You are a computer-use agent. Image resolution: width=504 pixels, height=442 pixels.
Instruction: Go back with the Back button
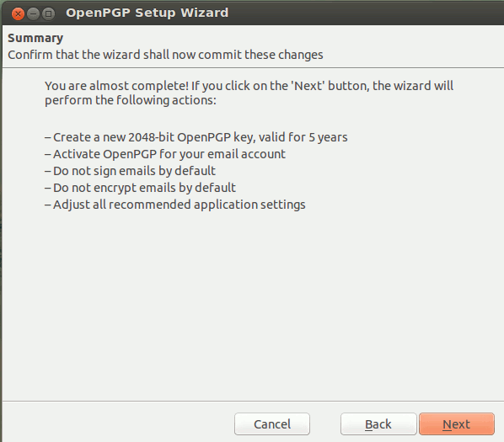click(378, 424)
